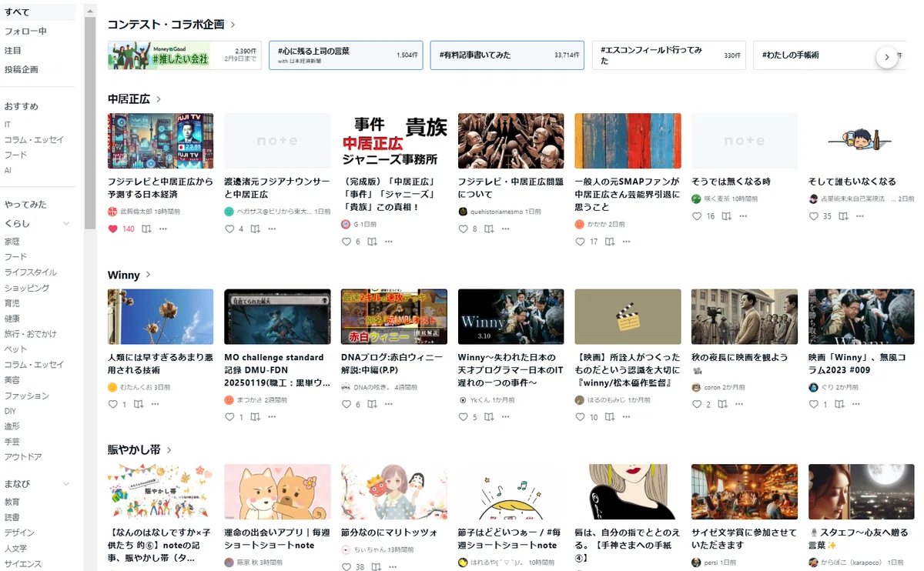The height and width of the screenshot is (571, 924).
Task: Open more options for 【映画】所詮人がつくったもの article
Action: point(627,416)
